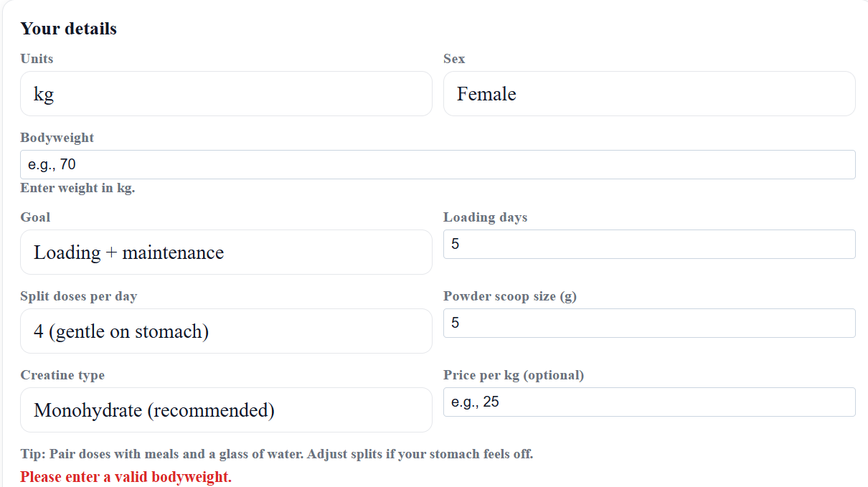Click inside the Loading days field
868x487 pixels.
click(649, 244)
